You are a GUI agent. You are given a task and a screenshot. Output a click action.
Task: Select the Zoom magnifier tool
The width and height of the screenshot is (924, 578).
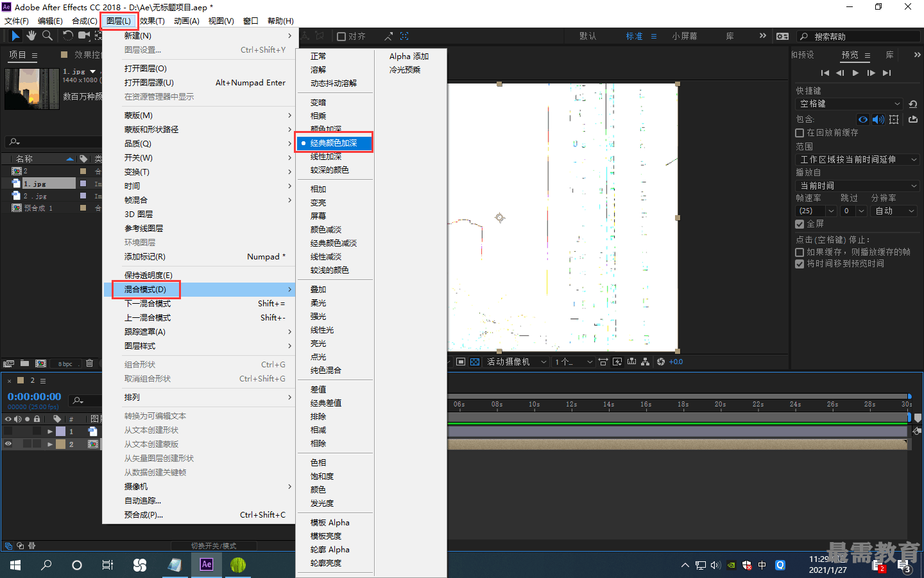47,36
